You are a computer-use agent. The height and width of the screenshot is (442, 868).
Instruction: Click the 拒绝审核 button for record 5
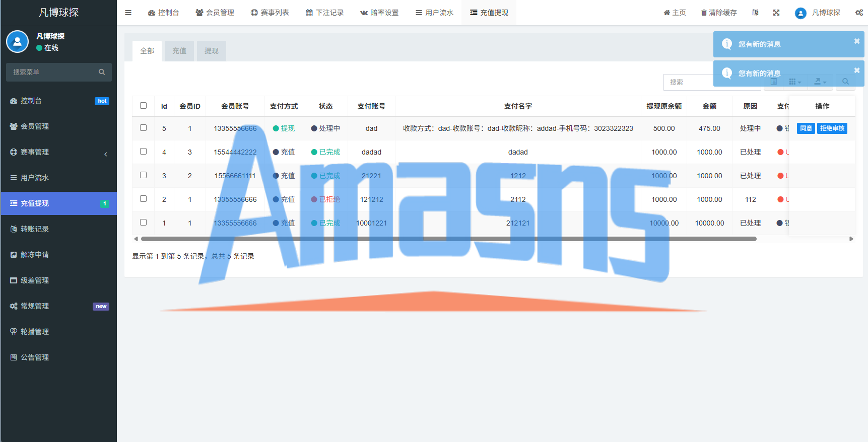[x=832, y=128]
